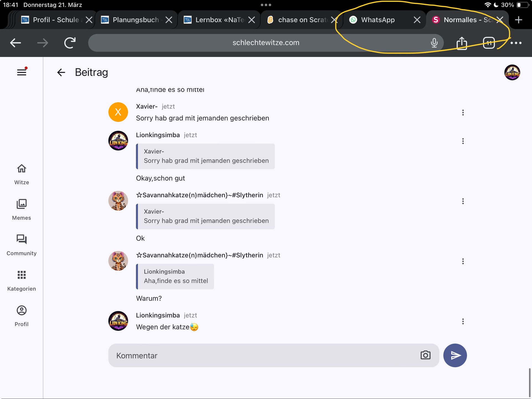Open browser three-dot overflow menu

point(516,43)
